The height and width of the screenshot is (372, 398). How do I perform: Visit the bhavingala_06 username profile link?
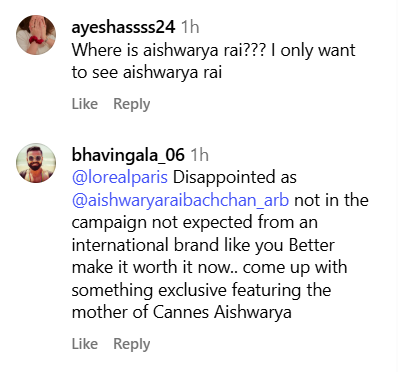point(128,155)
